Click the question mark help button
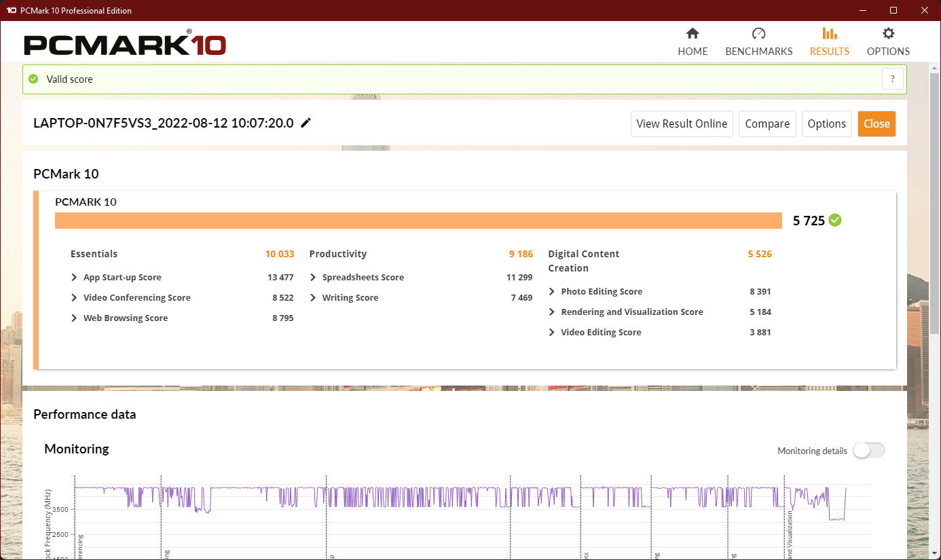 point(893,79)
